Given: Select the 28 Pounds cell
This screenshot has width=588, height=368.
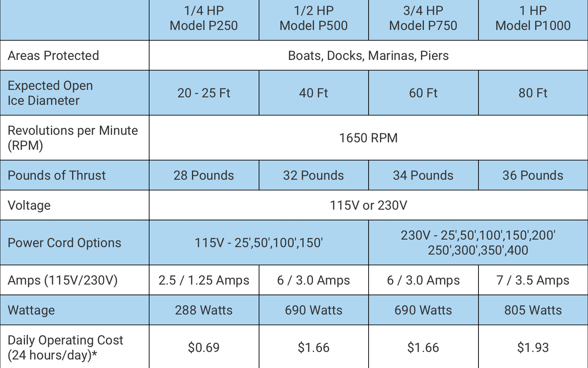Looking at the screenshot, I should point(204,175).
